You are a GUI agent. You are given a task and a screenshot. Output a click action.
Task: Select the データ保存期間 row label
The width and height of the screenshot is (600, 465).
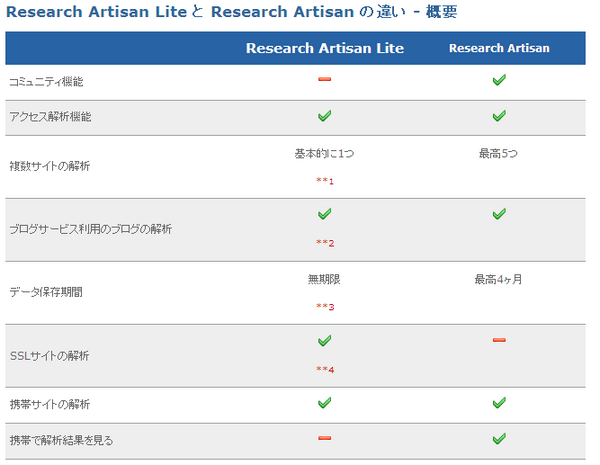46,292
